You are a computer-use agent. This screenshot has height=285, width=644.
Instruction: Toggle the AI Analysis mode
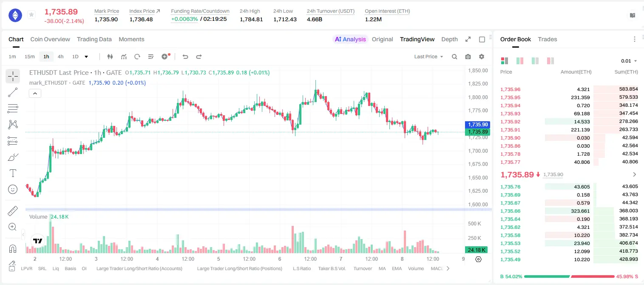click(350, 39)
